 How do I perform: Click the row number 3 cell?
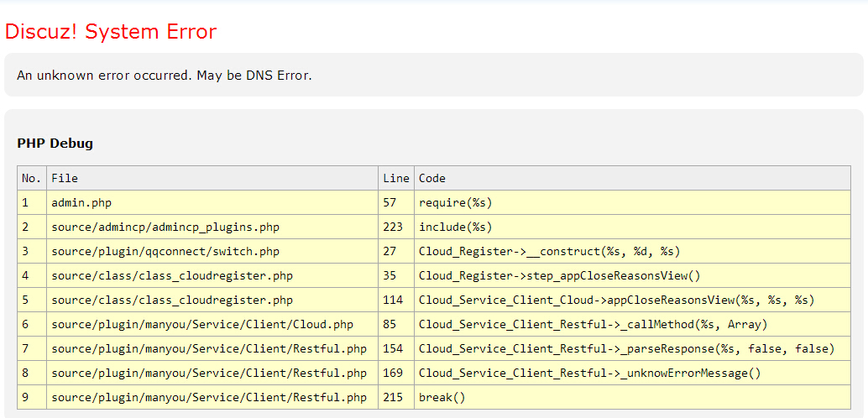32,251
